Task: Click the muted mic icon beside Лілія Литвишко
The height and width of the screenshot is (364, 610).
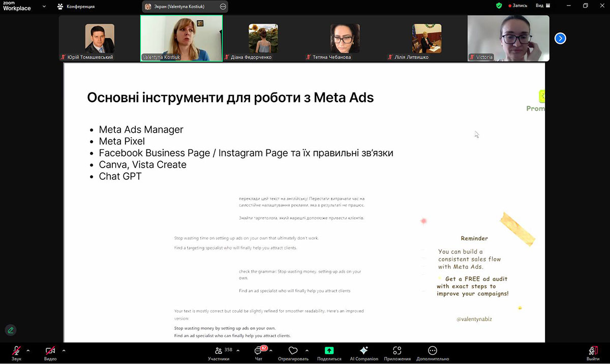Action: click(x=391, y=57)
